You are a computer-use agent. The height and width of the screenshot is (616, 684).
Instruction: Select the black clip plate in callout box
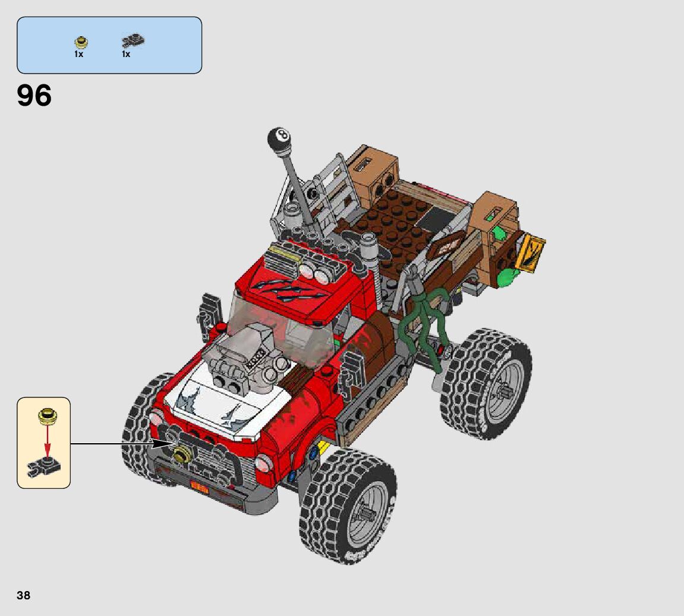point(43,468)
